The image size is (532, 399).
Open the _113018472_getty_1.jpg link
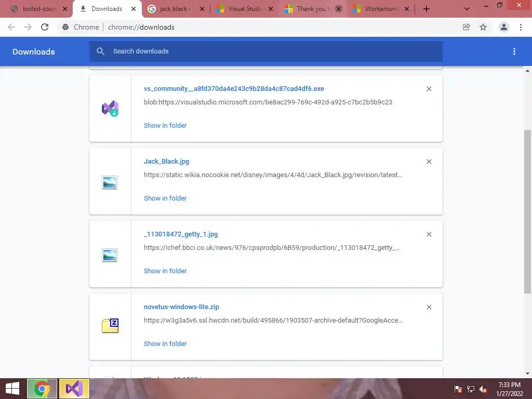point(180,234)
